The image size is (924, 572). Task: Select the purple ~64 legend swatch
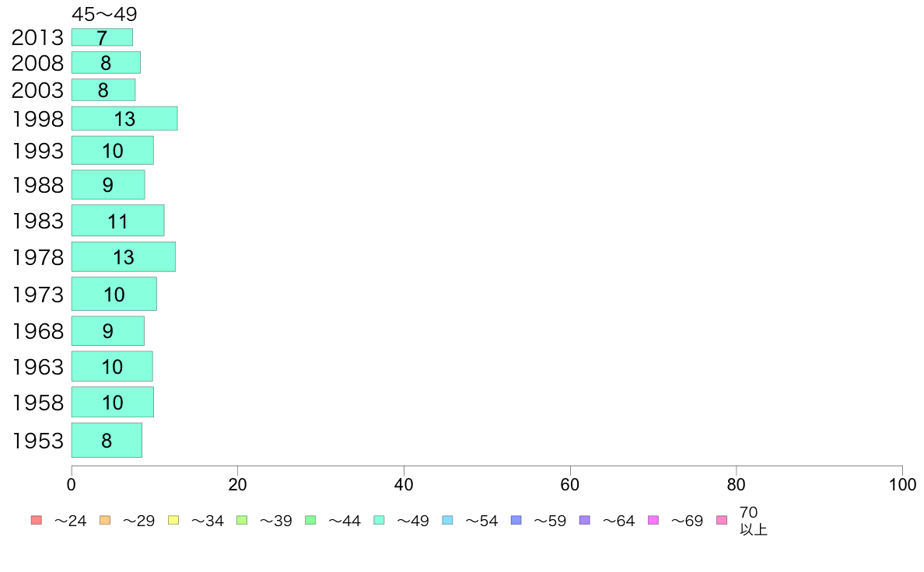click(585, 520)
